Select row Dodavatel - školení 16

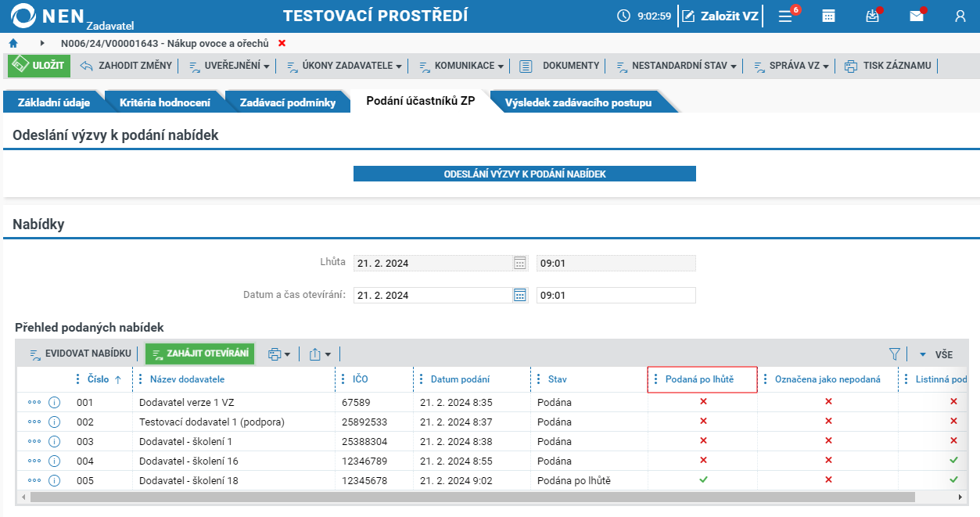coord(493,461)
